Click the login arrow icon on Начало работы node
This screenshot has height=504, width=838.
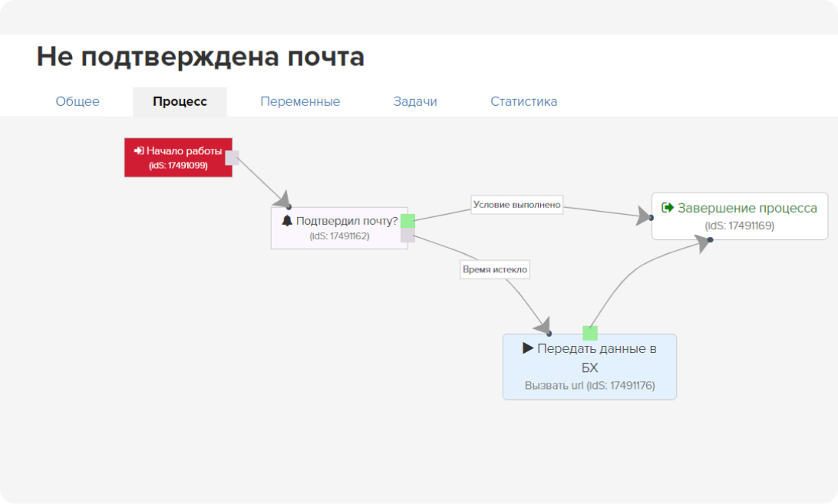(140, 151)
